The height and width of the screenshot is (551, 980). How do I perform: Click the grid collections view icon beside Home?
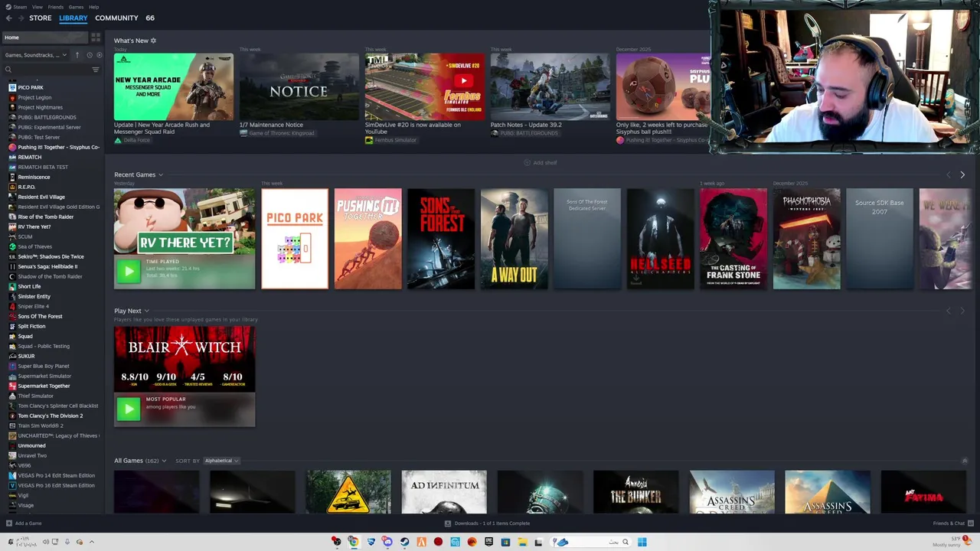96,37
